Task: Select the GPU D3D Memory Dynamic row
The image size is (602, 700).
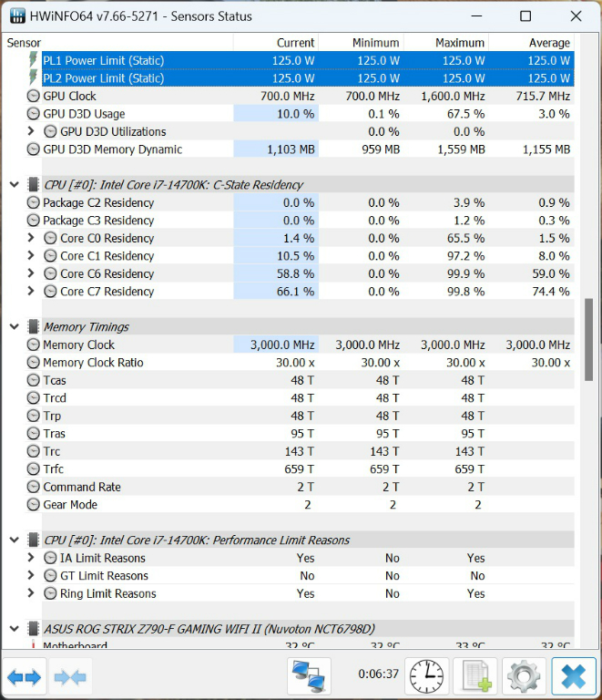Action: [112, 150]
